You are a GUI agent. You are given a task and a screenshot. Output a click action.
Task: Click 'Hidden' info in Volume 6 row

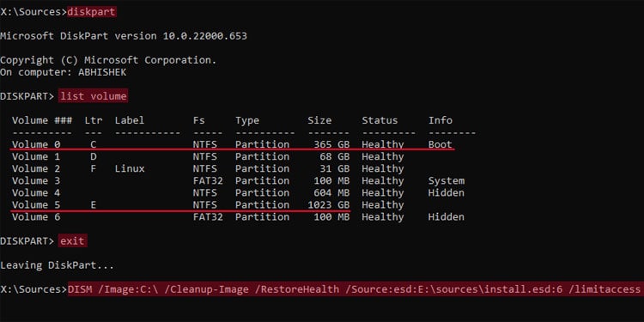pyautogui.click(x=447, y=217)
